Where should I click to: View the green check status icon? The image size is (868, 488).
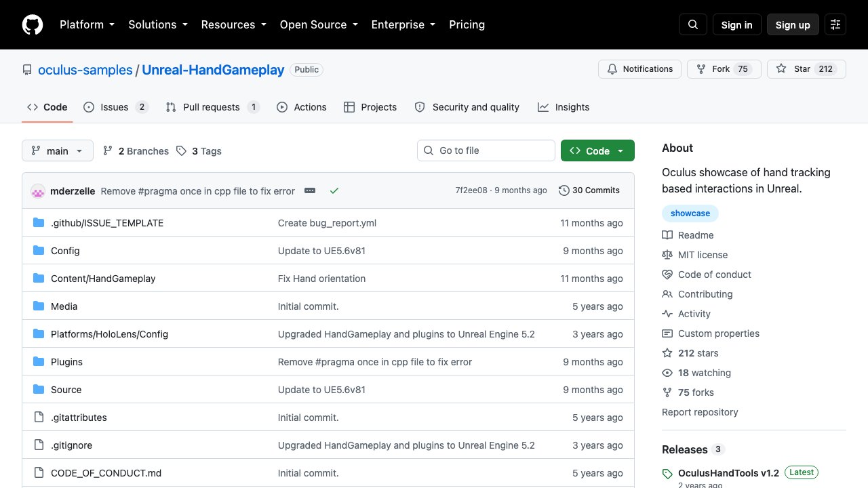334,191
